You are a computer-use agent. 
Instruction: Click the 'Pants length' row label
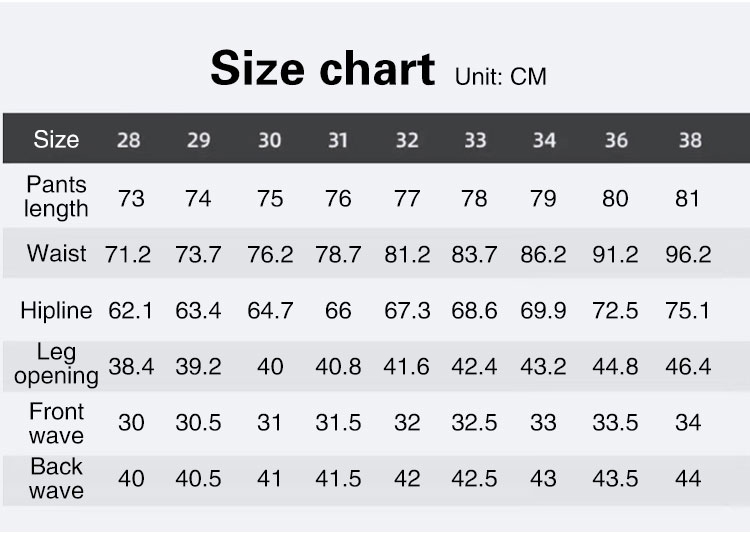56,197
